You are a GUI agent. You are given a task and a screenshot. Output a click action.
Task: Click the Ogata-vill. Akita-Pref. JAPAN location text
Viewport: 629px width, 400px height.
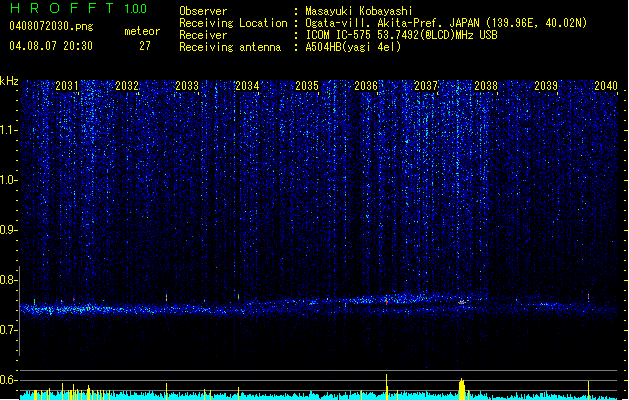click(x=446, y=23)
